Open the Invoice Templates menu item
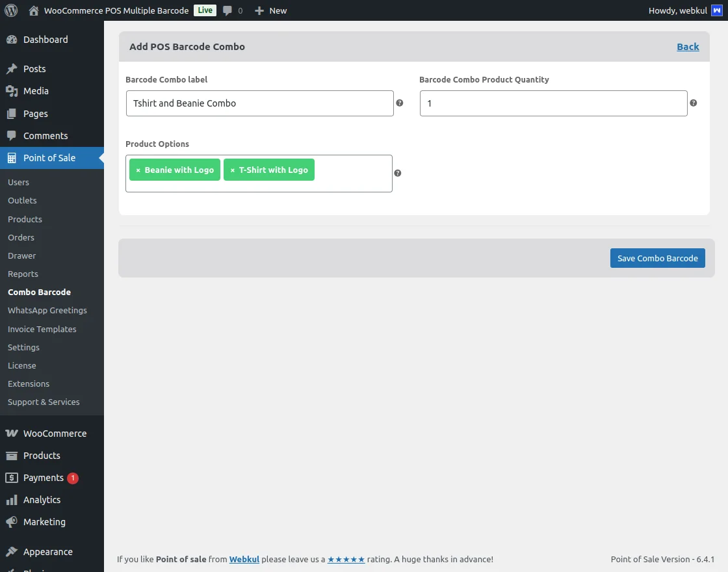Screen dimensions: 728x572 [42, 329]
